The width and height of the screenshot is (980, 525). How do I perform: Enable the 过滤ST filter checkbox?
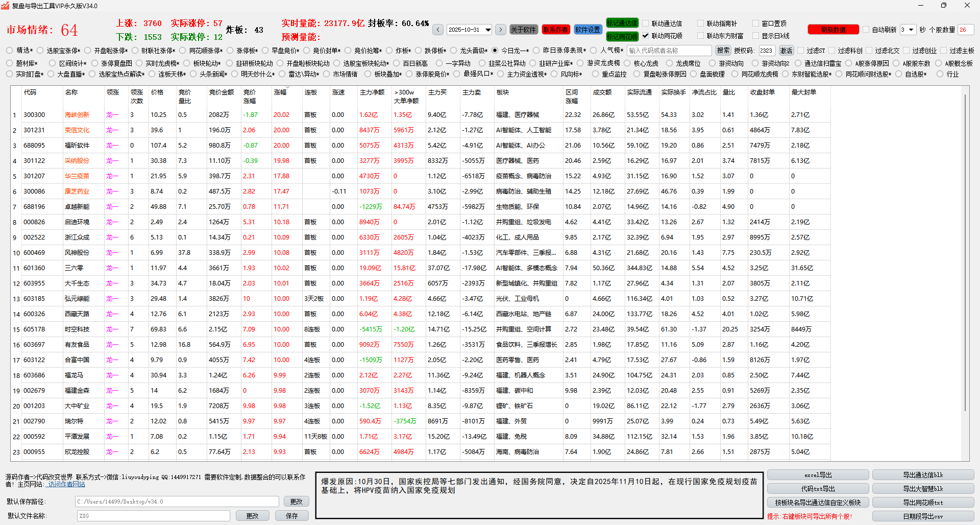pos(801,51)
